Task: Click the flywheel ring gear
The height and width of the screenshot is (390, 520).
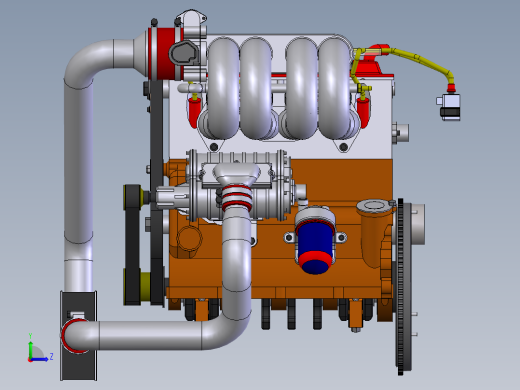Action: click(401, 287)
